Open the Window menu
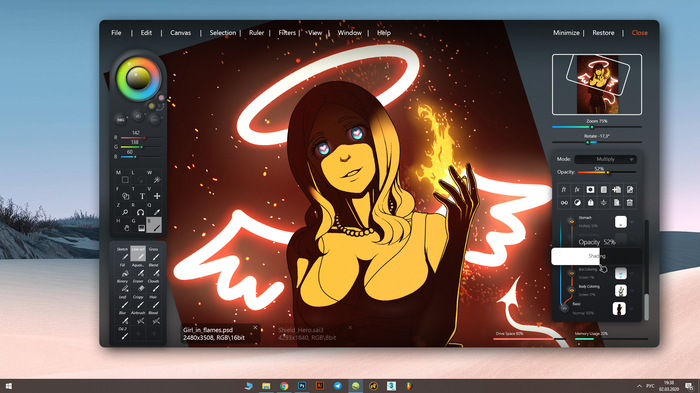 350,33
